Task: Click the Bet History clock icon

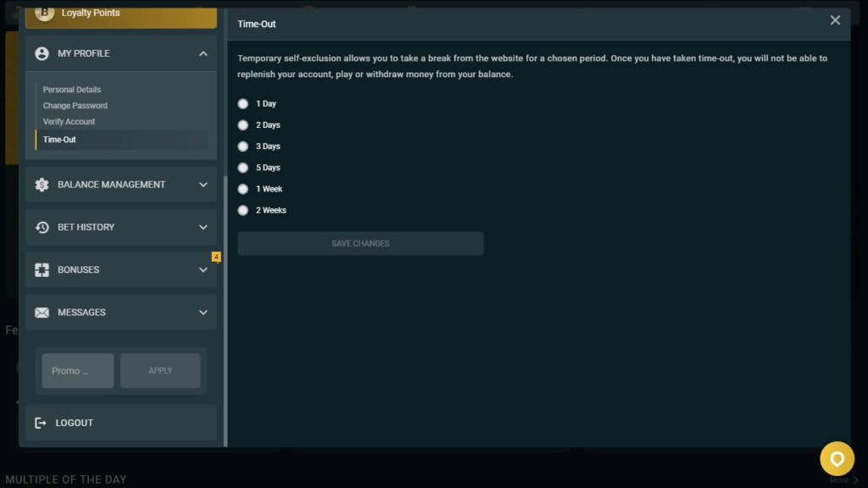Action: point(42,227)
